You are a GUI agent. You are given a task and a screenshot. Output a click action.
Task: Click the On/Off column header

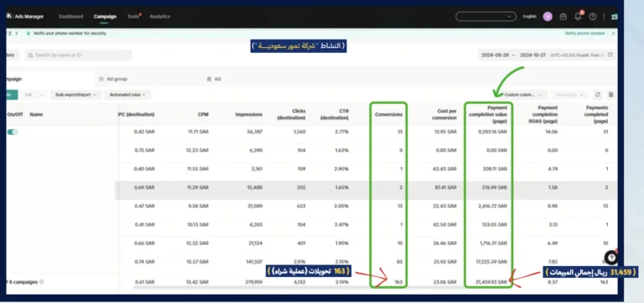pos(15,115)
